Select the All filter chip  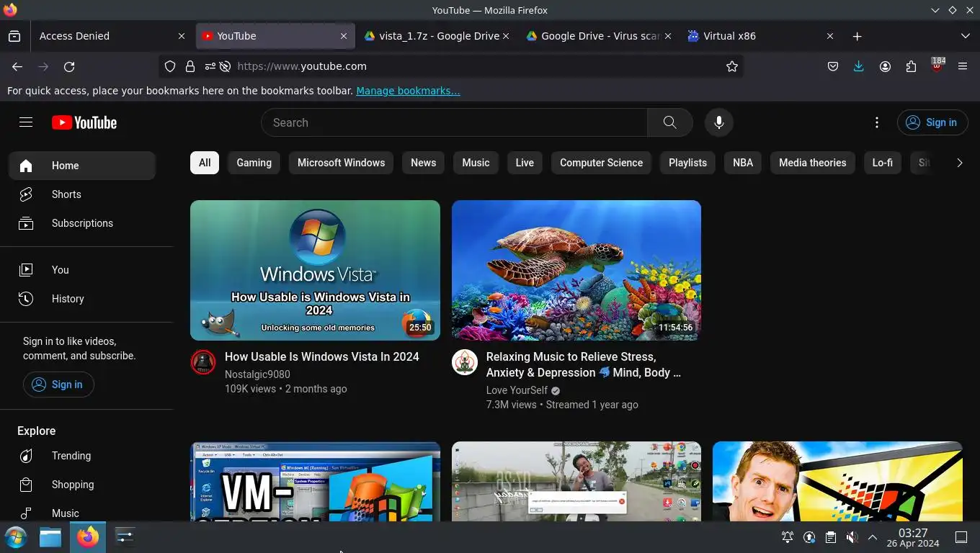[205, 163]
